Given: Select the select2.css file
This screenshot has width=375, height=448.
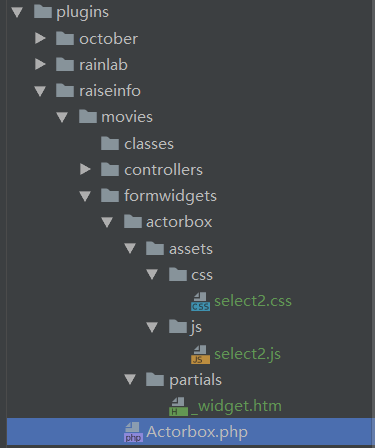Looking at the screenshot, I should click(x=253, y=301).
